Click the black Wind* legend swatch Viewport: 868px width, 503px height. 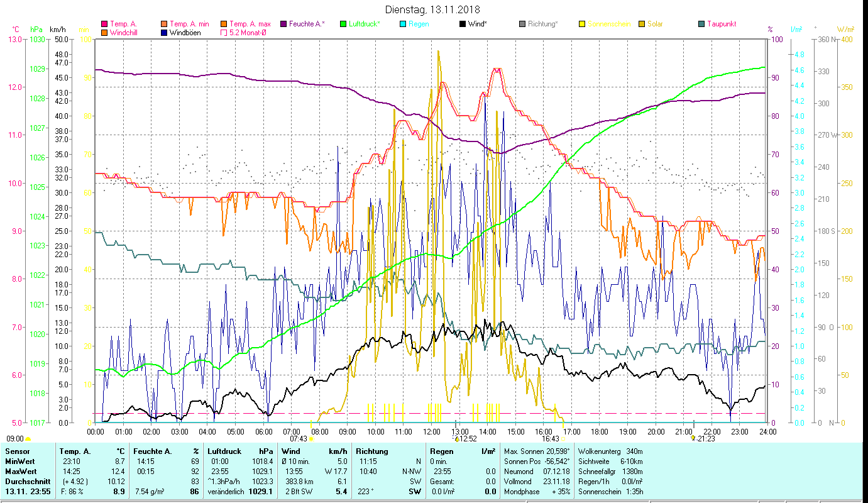pyautogui.click(x=463, y=25)
